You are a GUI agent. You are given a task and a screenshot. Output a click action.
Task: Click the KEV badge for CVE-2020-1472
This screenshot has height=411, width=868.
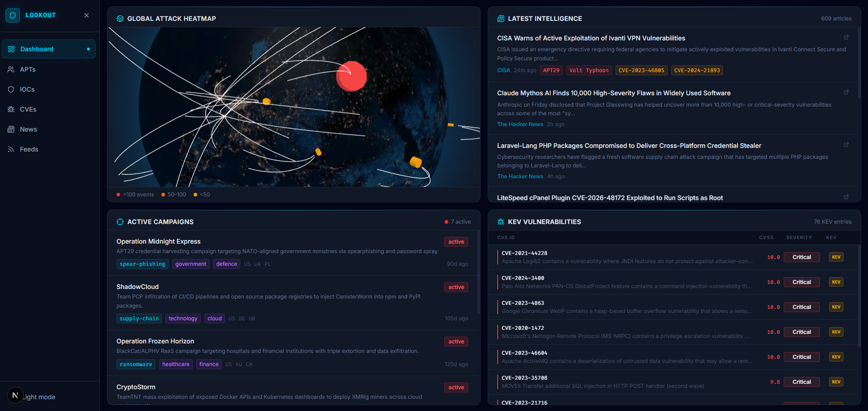(836, 332)
